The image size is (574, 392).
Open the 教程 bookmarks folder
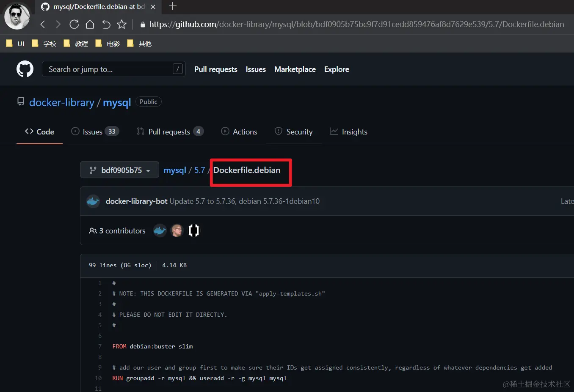[76, 44]
